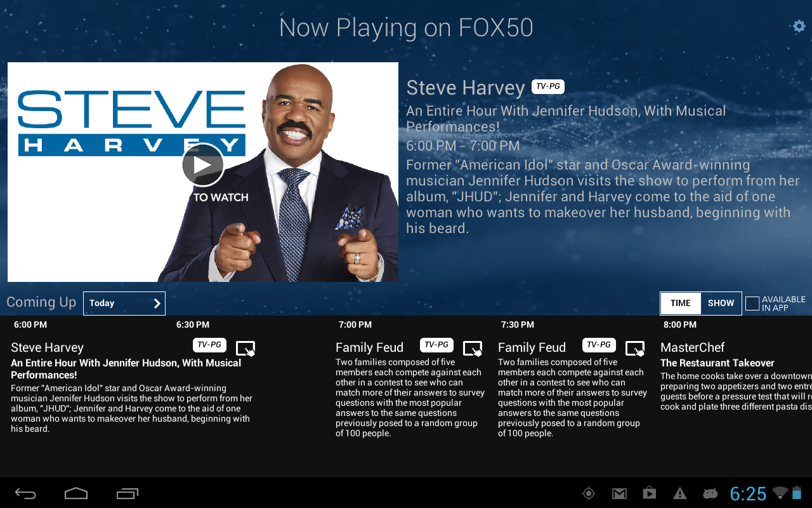Open the 7:00 PM Family Feud listing title

(x=369, y=347)
